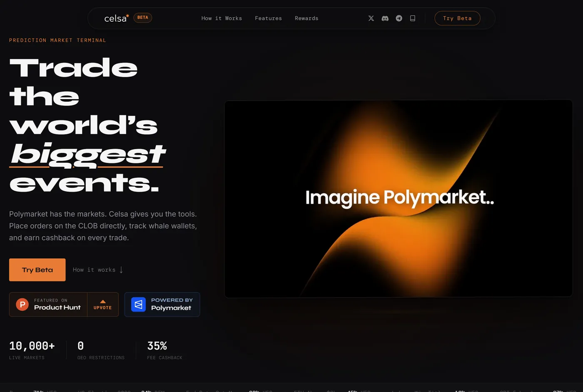Image resolution: width=583 pixels, height=392 pixels.
Task: Play the Imagine Polymarket video preview
Action: click(x=399, y=199)
